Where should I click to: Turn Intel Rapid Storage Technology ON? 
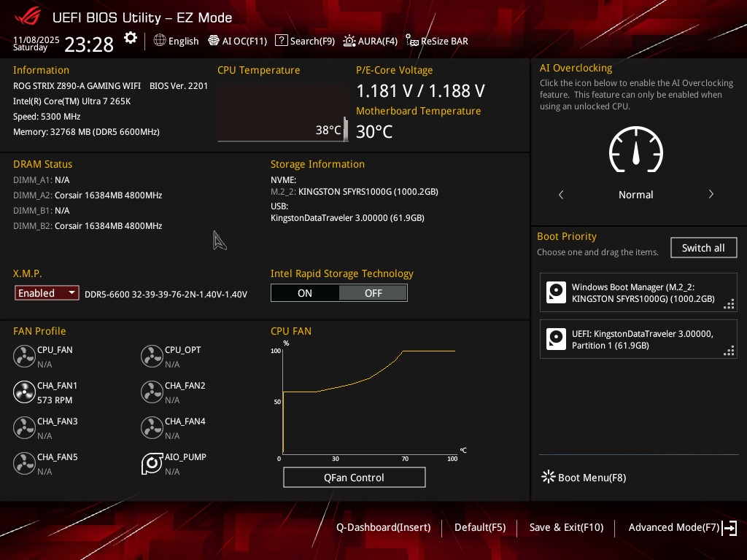point(305,292)
